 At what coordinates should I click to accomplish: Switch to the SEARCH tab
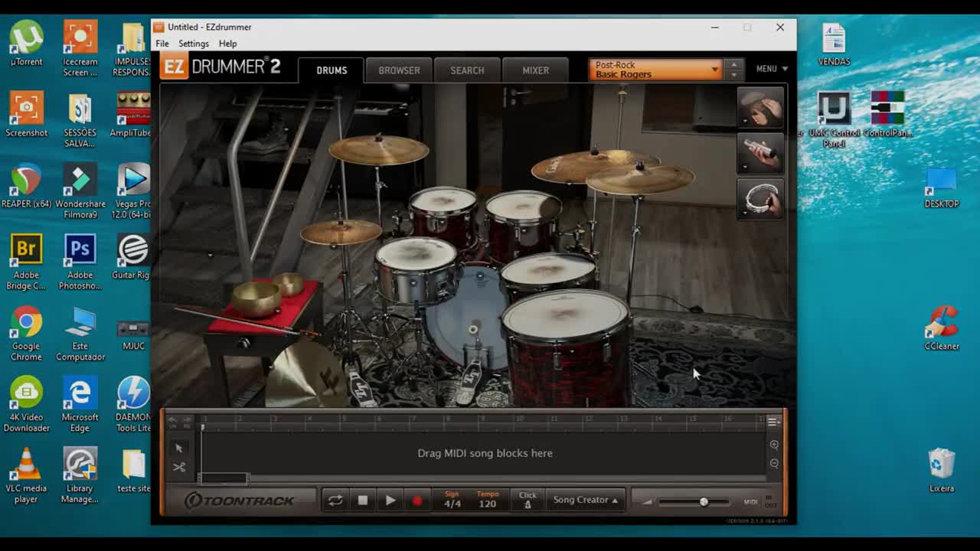467,70
